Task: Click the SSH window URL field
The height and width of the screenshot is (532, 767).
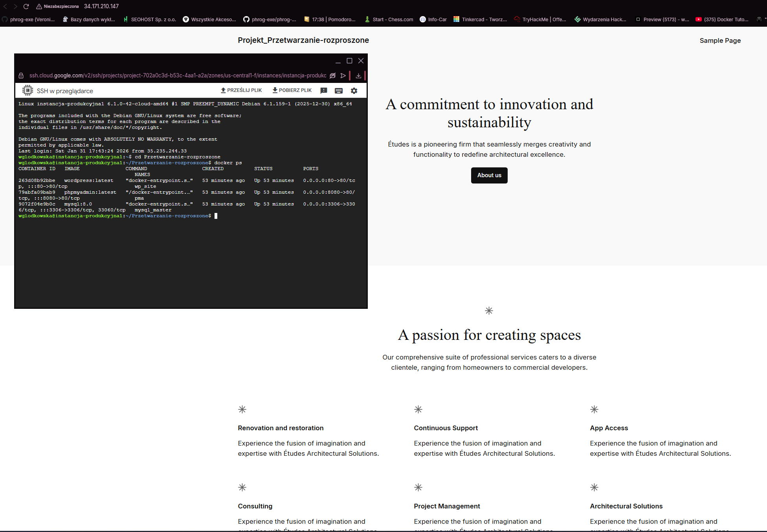Action: (178, 75)
